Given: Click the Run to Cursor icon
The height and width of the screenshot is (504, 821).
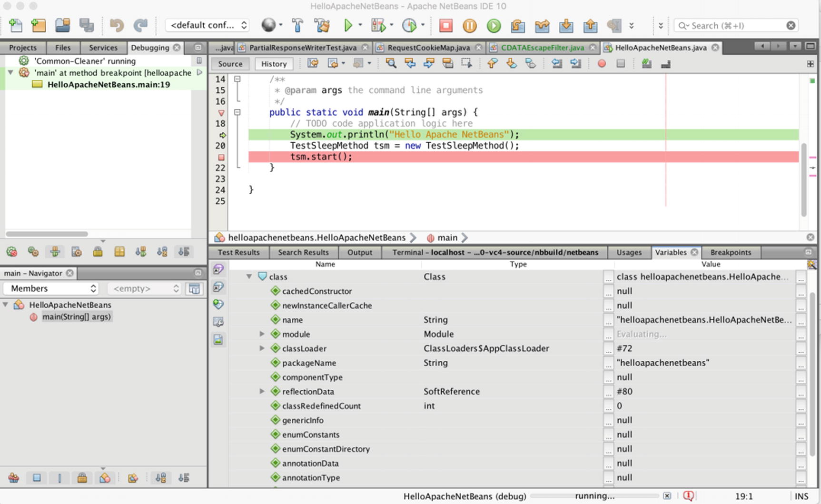Looking at the screenshot, I should click(614, 25).
